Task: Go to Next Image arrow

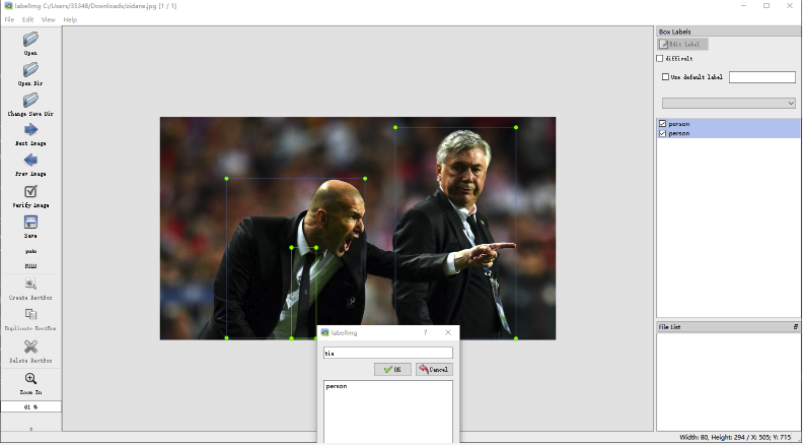Action: click(31, 130)
